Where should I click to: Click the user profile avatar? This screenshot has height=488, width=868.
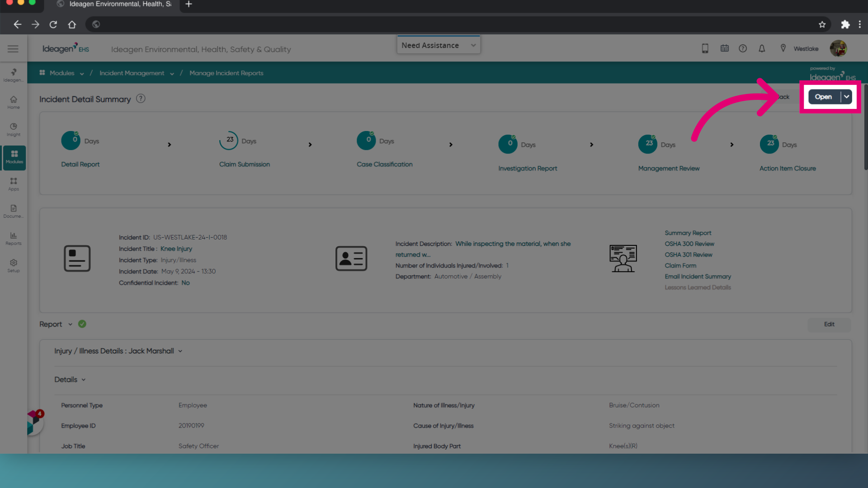coord(838,48)
